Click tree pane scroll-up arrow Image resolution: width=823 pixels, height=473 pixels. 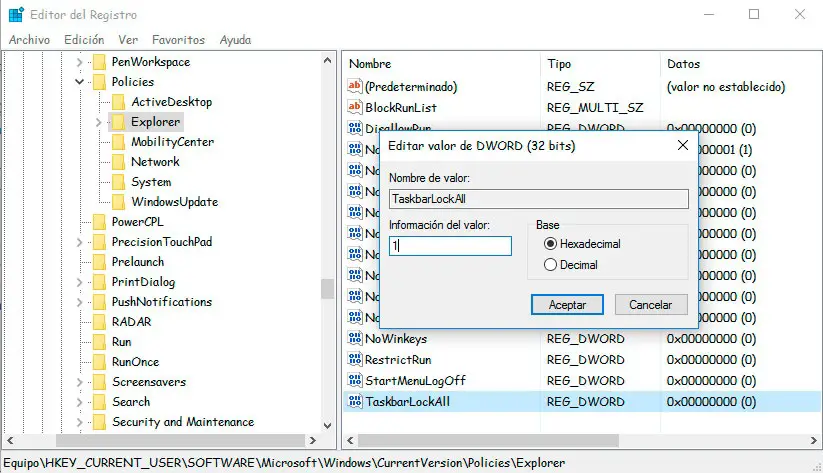pos(328,60)
